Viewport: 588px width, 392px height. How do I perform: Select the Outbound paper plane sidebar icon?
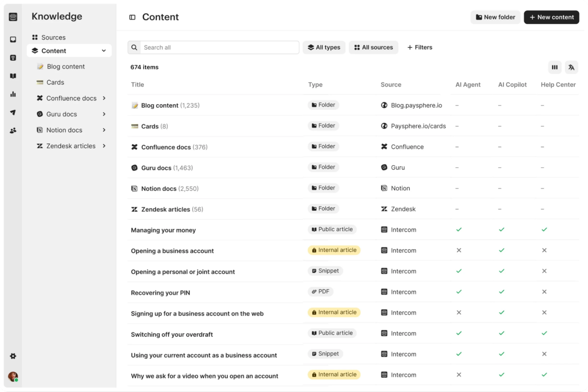pyautogui.click(x=13, y=112)
